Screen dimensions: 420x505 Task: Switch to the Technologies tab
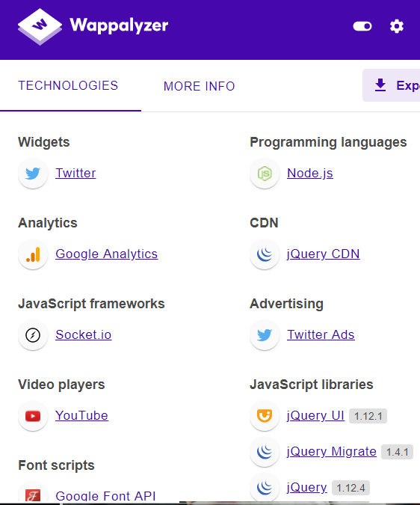[68, 86]
